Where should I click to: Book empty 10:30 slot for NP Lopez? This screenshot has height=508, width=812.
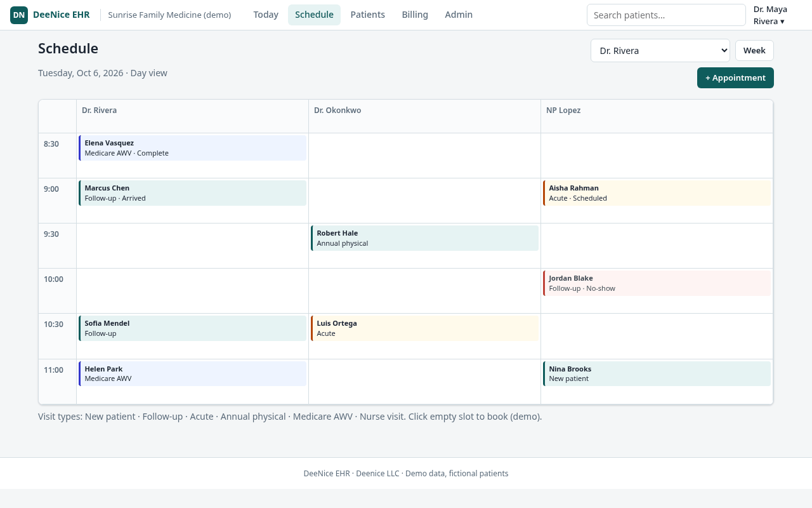(657, 336)
